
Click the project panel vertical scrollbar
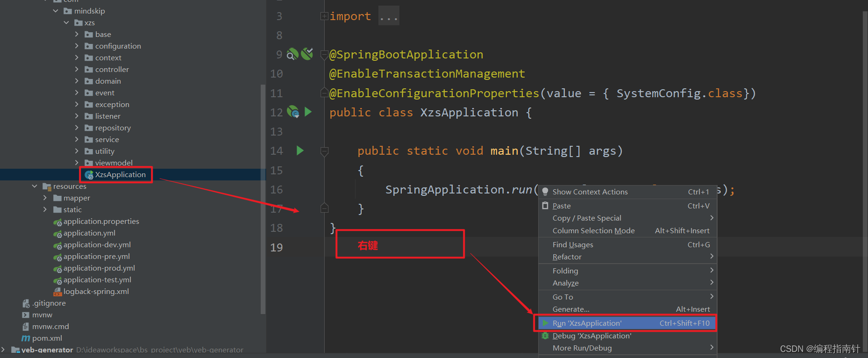pyautogui.click(x=263, y=196)
